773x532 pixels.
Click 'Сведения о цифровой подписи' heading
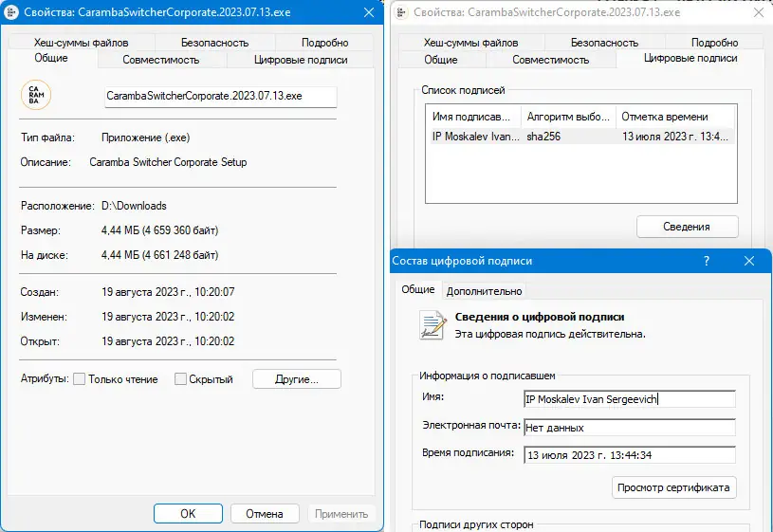click(x=540, y=317)
